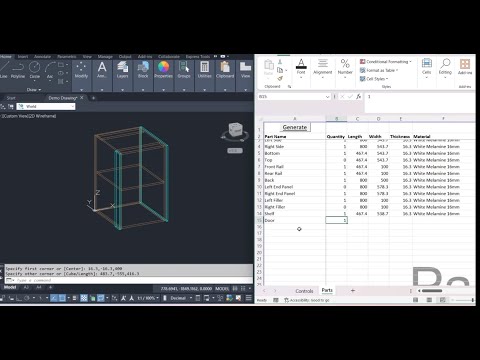
Task: Open the Annotate ribbon tab
Action: tap(42, 56)
